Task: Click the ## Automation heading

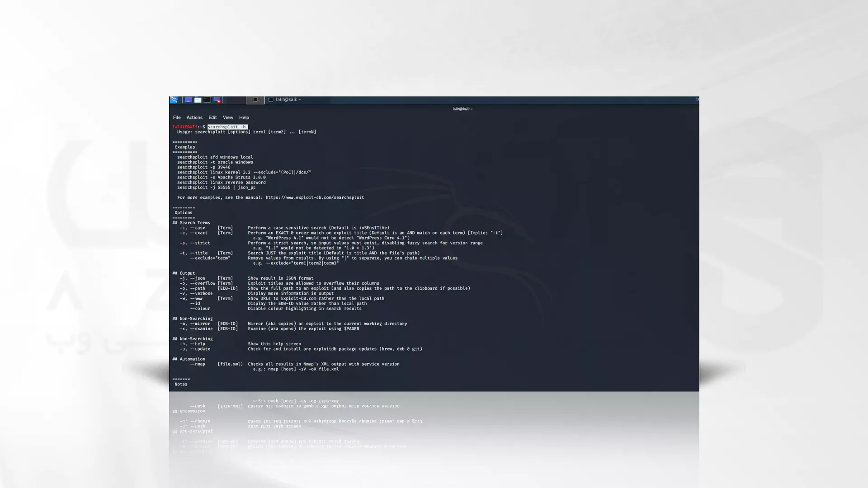Action: point(189,359)
